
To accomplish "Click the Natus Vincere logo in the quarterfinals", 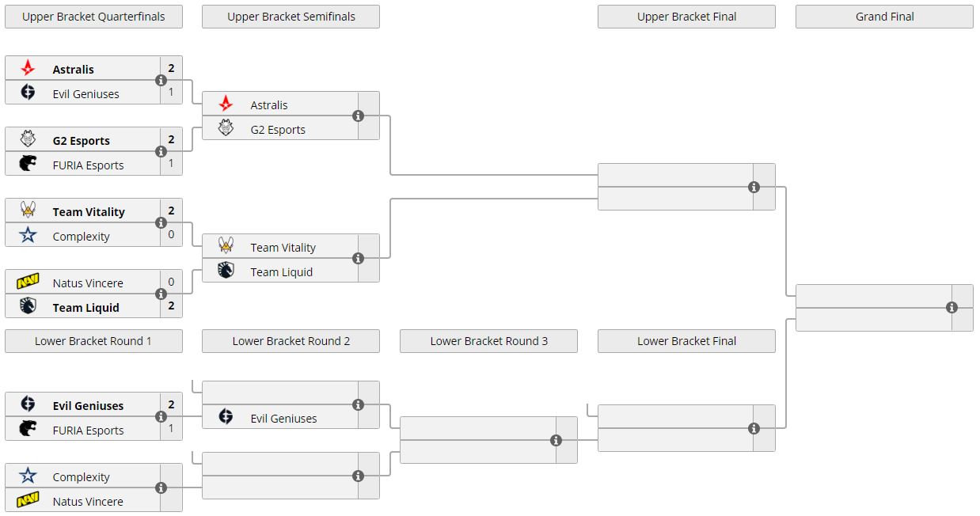I will (28, 283).
